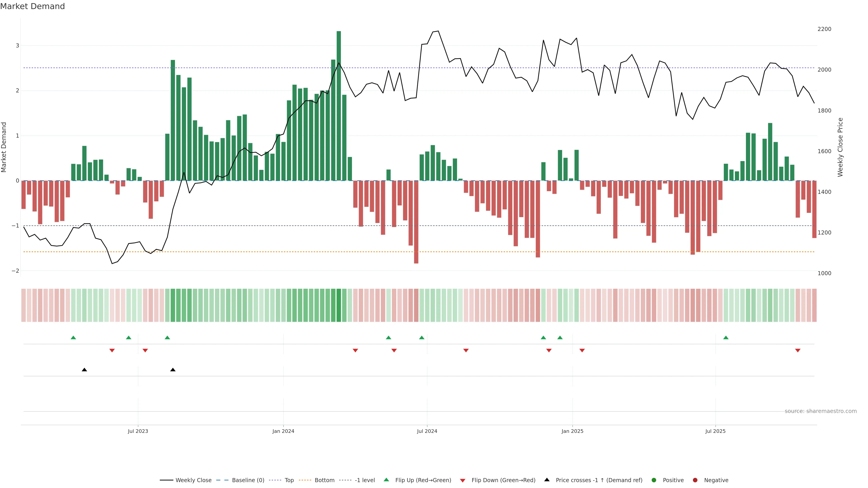Click the Market Demand chart title

[x=32, y=6]
